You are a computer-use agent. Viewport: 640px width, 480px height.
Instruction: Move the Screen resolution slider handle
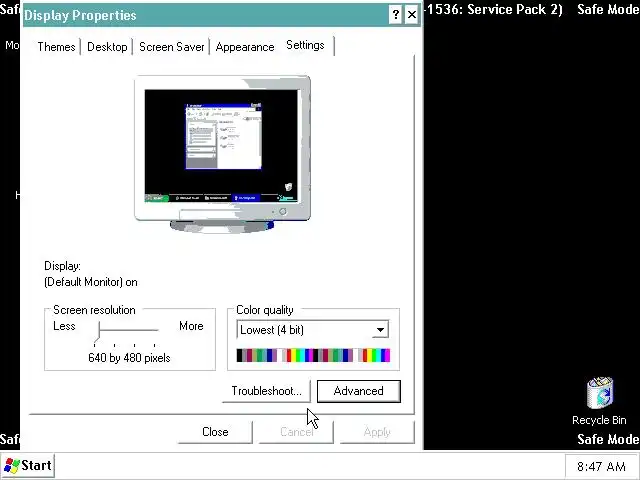tap(97, 332)
